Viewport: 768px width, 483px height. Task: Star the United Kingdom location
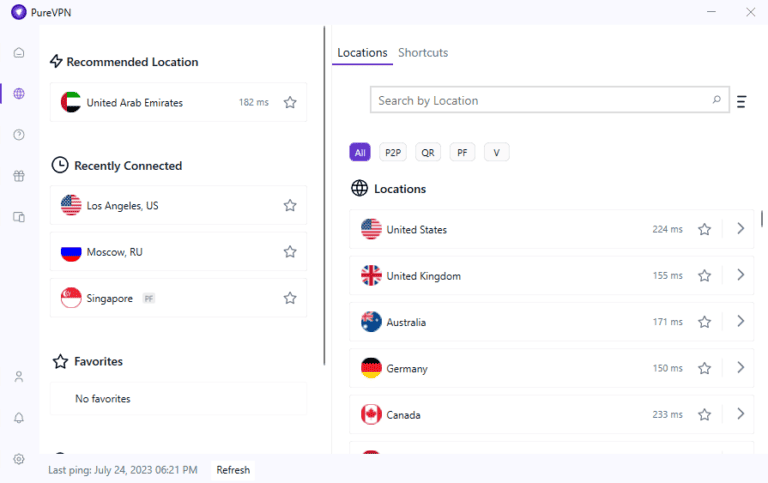pyautogui.click(x=704, y=276)
